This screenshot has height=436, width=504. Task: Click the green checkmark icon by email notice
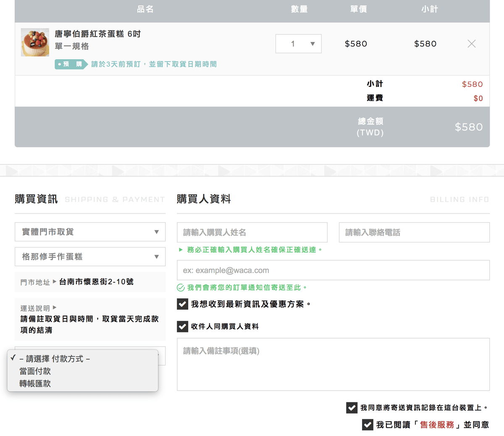click(181, 288)
